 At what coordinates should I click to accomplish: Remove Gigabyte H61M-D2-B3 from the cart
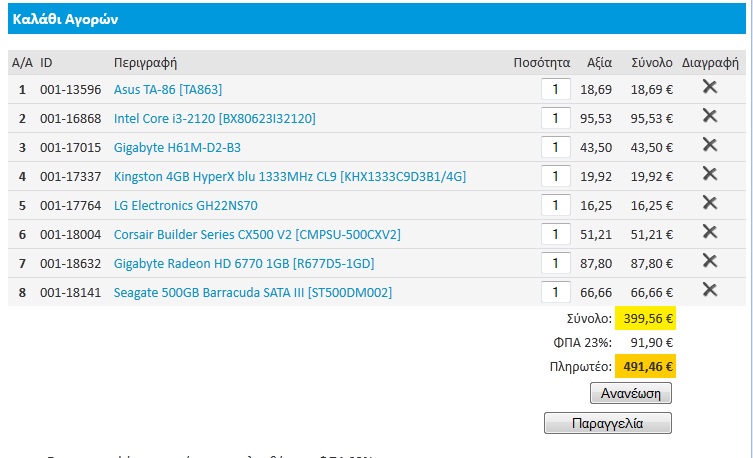tap(710, 145)
